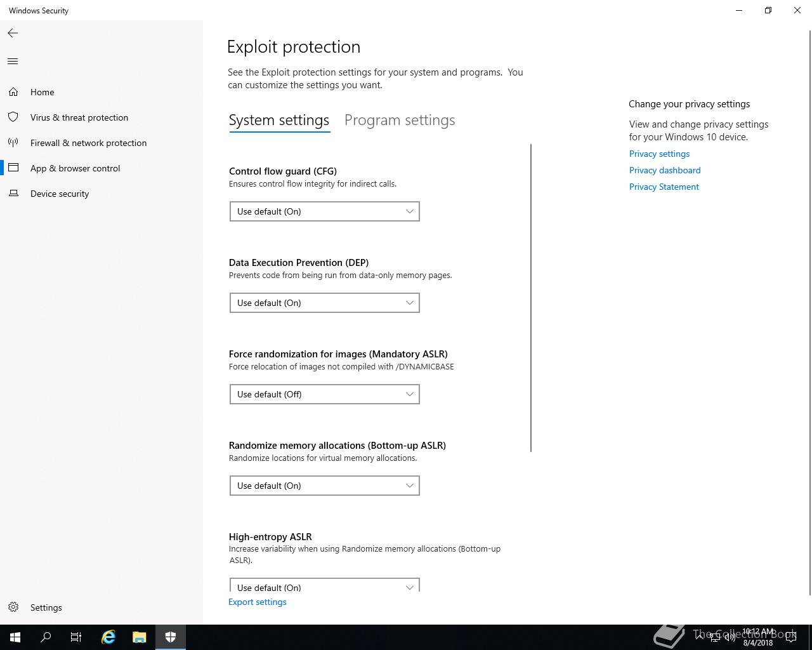812x650 pixels.
Task: Click the Export settings link
Action: point(258,602)
